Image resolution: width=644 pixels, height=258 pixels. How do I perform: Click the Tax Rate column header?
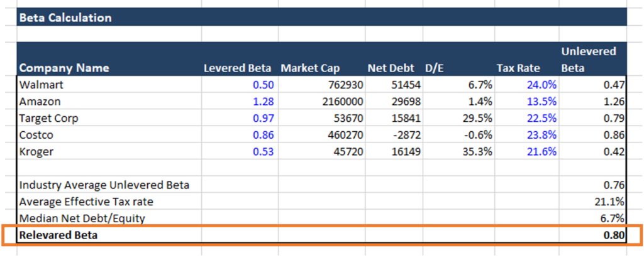pos(518,68)
